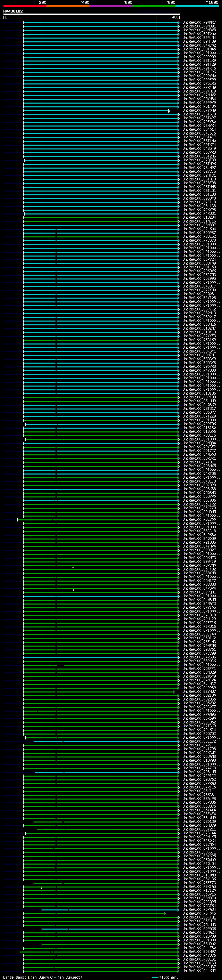Select the UniRef100_Q7Y0H9 label

click(x=199, y=110)
